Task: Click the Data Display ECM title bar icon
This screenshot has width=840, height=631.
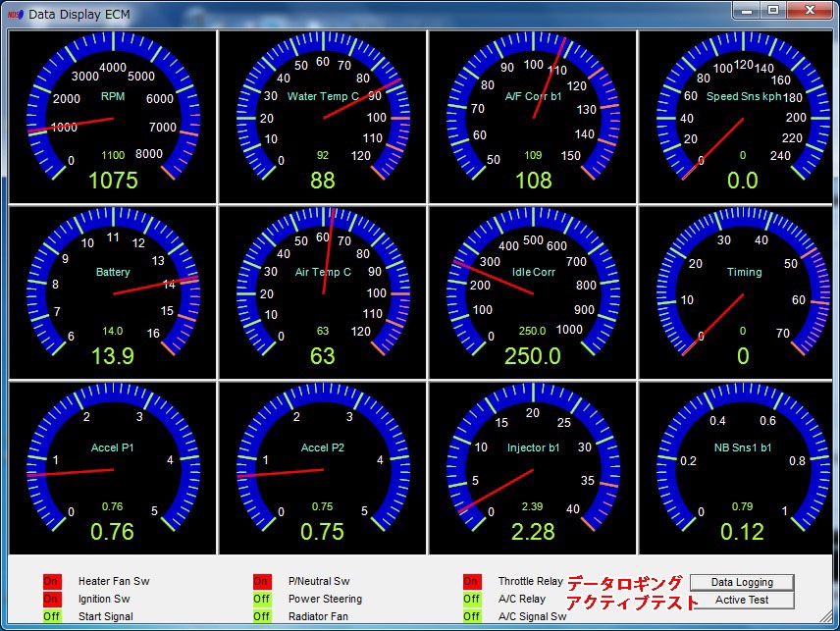Action: point(16,14)
